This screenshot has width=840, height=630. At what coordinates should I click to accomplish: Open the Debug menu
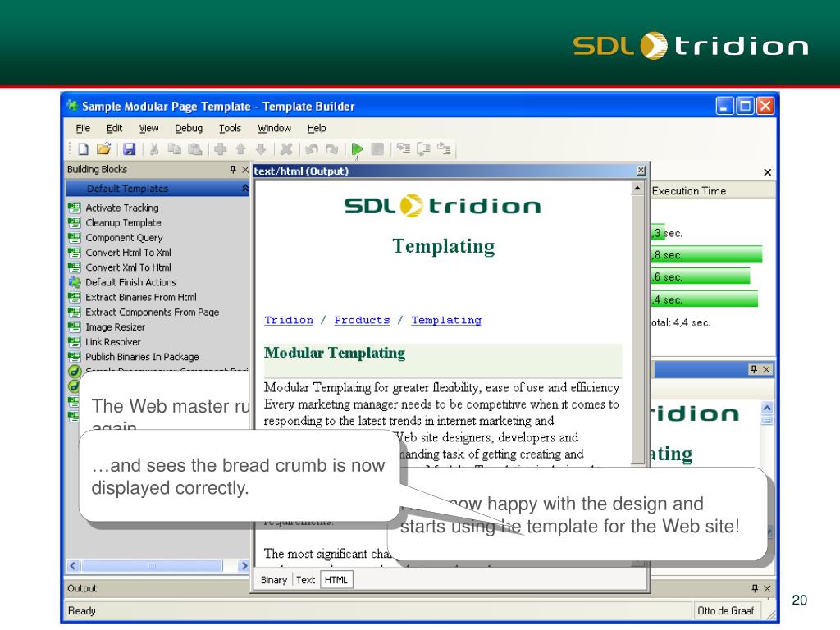(189, 128)
